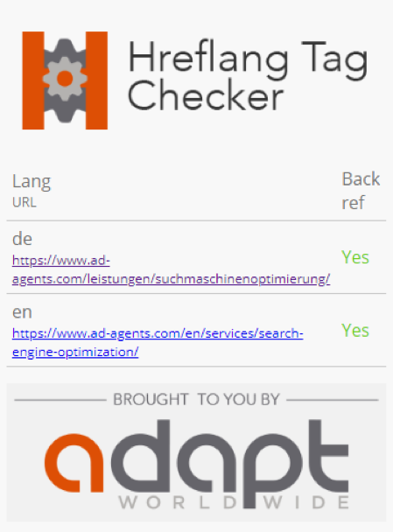Click the Yes status for German row
This screenshot has height=532, width=393.
tap(355, 257)
